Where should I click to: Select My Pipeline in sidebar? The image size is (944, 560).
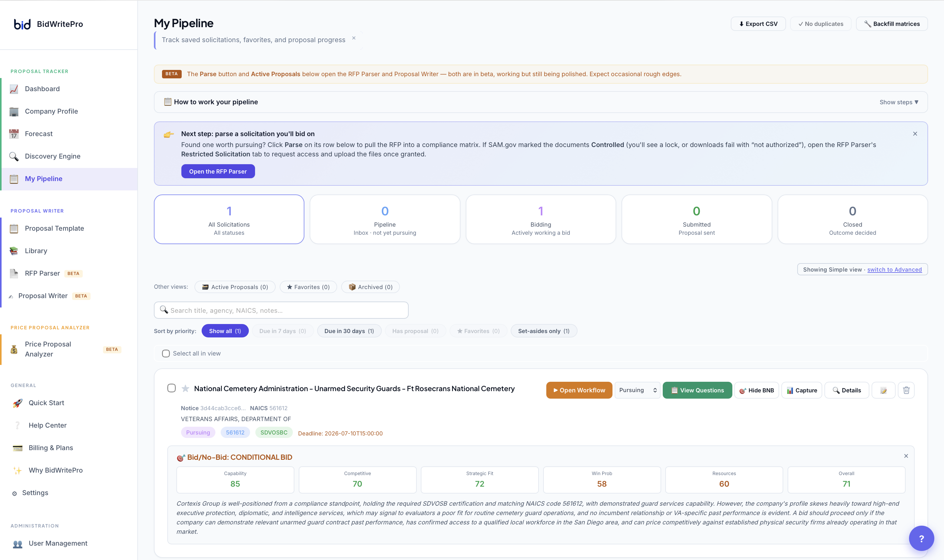69,179
